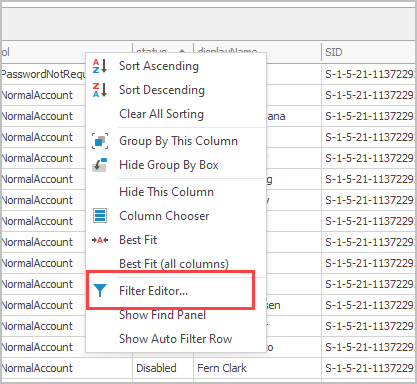Click the Best Fit arrows icon

pyautogui.click(x=100, y=240)
